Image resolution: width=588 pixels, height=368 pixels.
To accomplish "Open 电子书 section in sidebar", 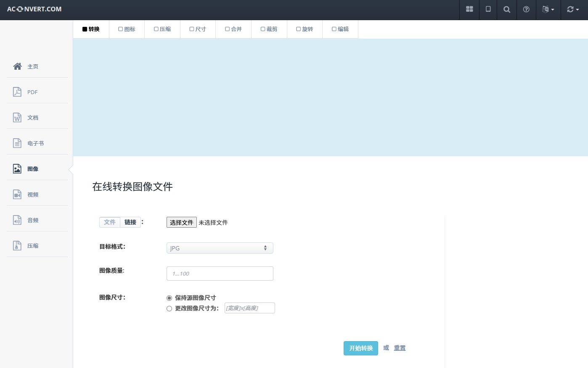I will (x=36, y=143).
